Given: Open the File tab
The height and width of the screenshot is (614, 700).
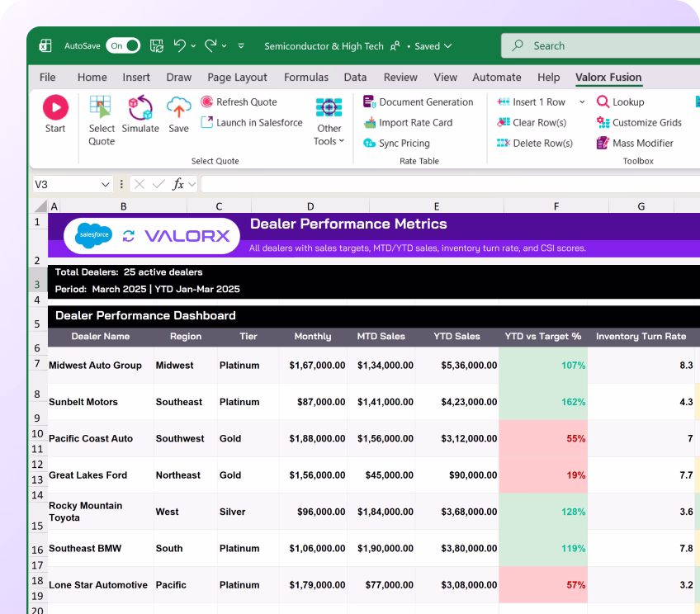Looking at the screenshot, I should [47, 78].
